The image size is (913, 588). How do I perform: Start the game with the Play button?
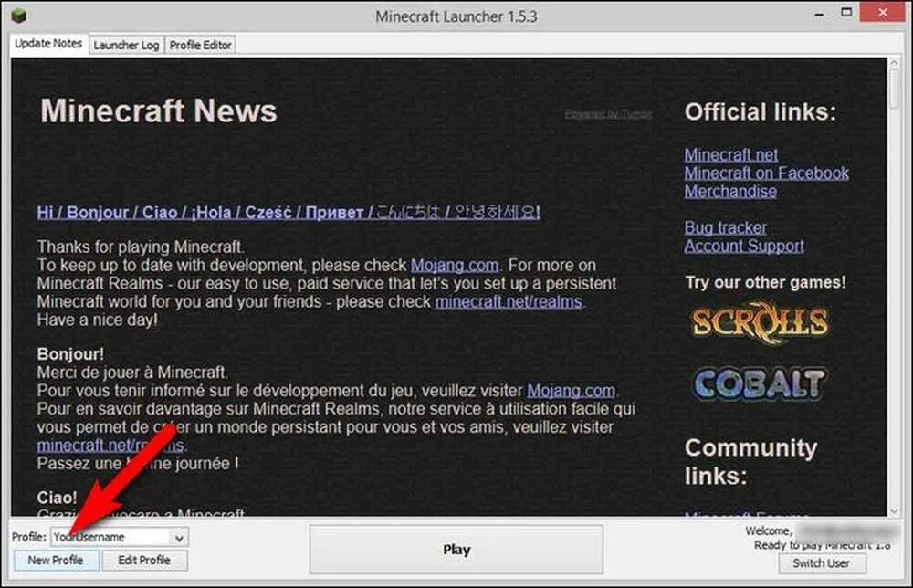456,550
